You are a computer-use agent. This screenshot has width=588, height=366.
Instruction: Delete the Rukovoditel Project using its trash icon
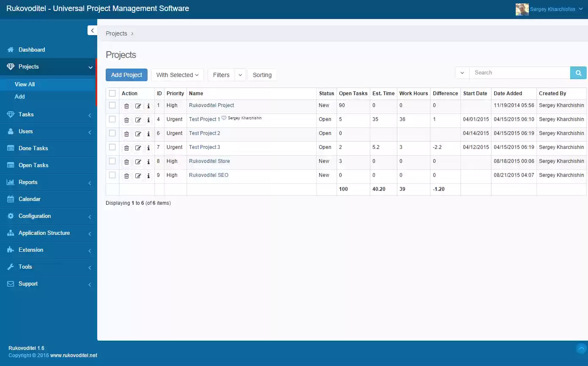pyautogui.click(x=126, y=105)
